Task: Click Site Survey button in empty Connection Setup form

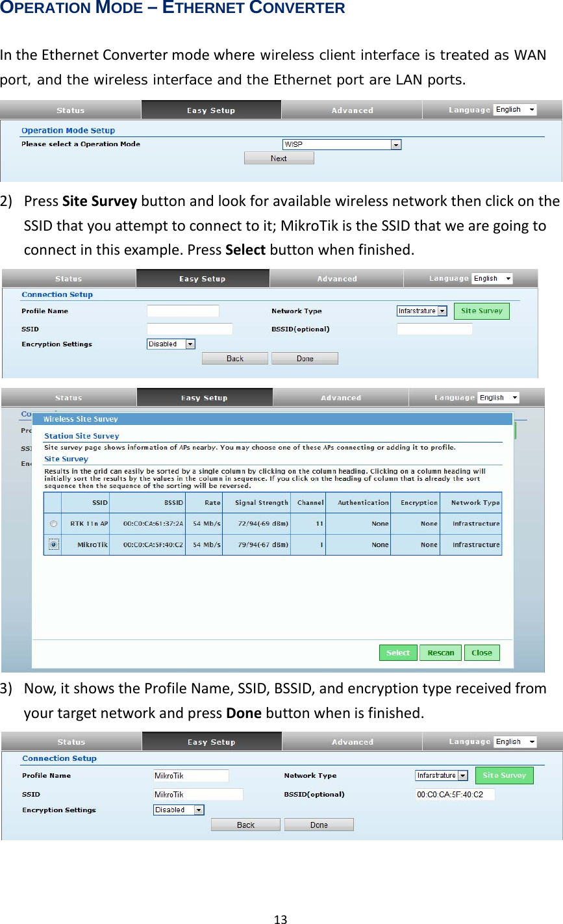Action: pos(481,311)
